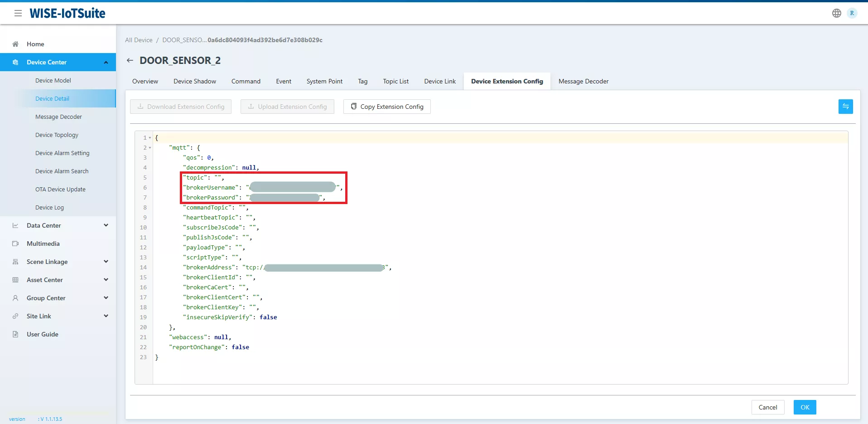Expand the Group Center chevron

[x=106, y=298]
